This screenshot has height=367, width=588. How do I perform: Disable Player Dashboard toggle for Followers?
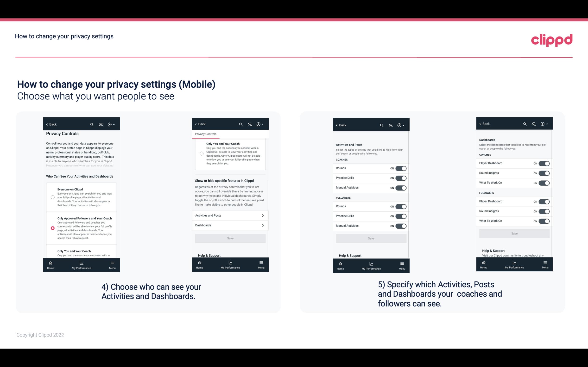click(x=544, y=201)
